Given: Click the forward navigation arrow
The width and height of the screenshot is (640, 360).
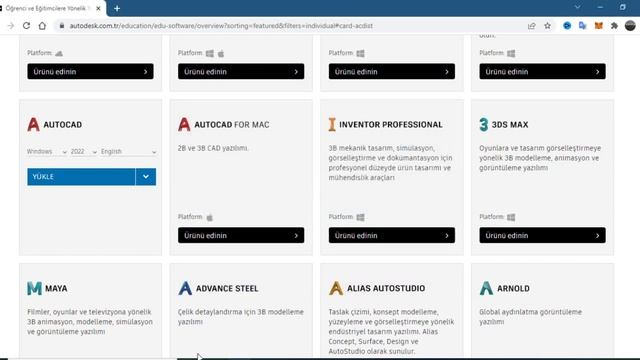Looking at the screenshot, I should tap(11, 26).
